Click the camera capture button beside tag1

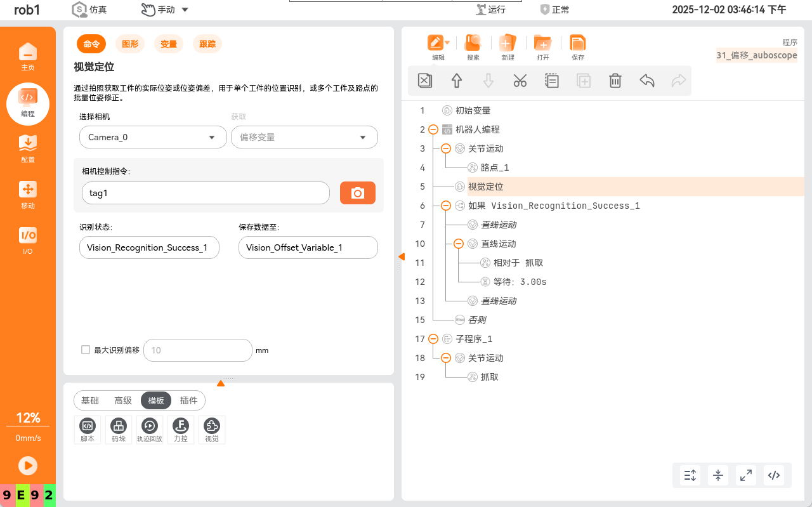[358, 193]
